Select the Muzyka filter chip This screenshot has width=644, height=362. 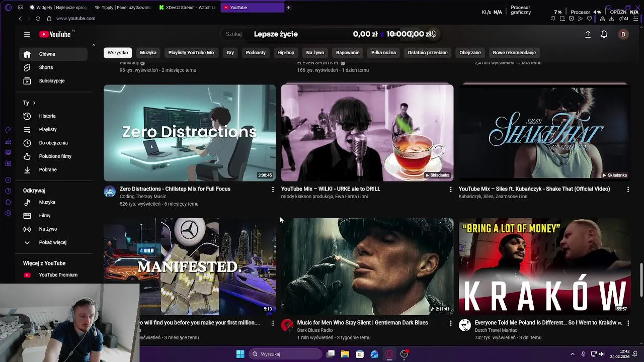pos(148,53)
